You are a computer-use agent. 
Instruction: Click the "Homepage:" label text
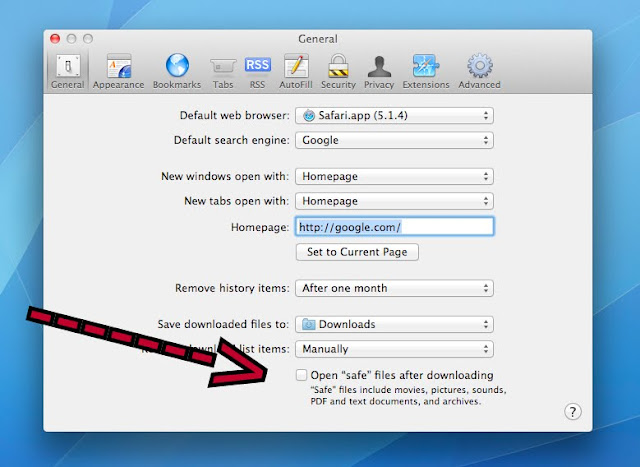[x=260, y=227]
